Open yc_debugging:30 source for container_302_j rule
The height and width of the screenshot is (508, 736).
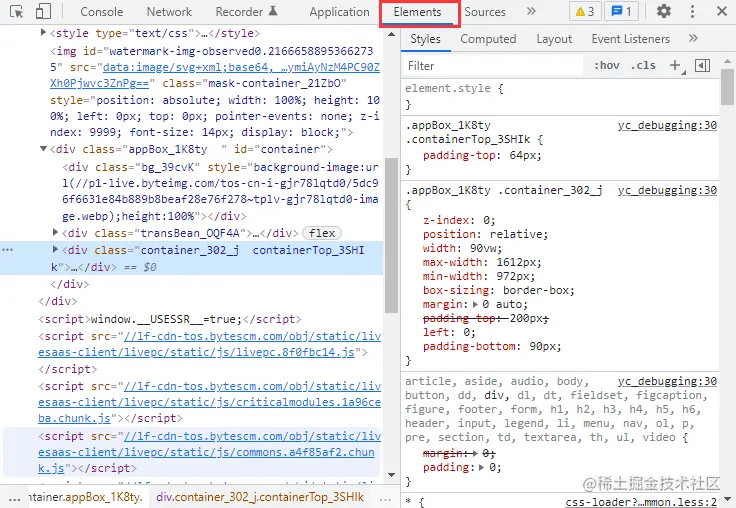point(667,190)
